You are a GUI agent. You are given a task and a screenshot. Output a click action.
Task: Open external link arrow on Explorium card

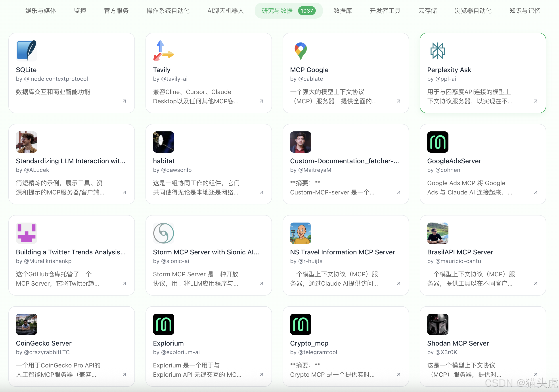click(x=262, y=375)
